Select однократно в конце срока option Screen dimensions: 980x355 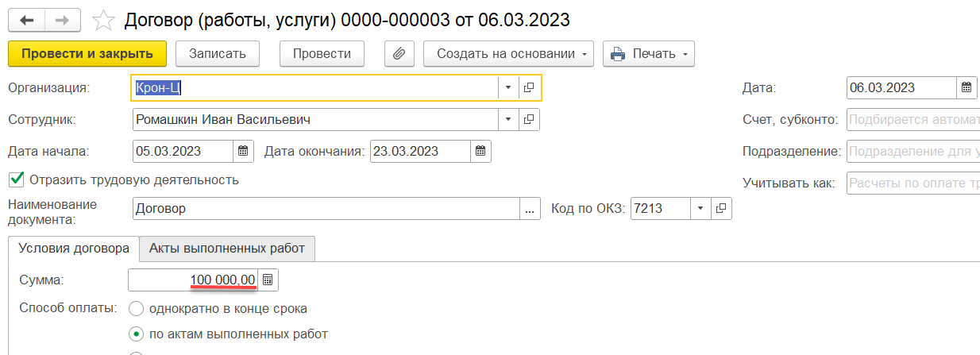136,308
